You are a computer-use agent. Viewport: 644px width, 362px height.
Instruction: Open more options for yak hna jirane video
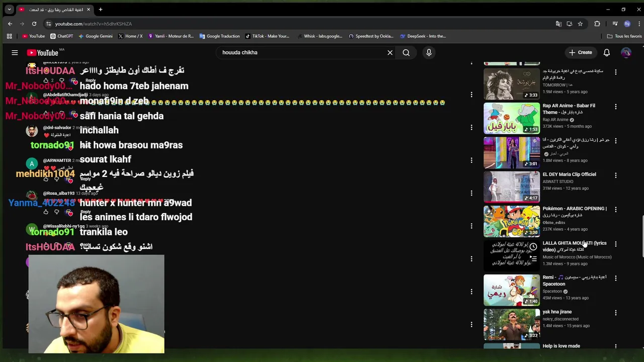pyautogui.click(x=615, y=313)
